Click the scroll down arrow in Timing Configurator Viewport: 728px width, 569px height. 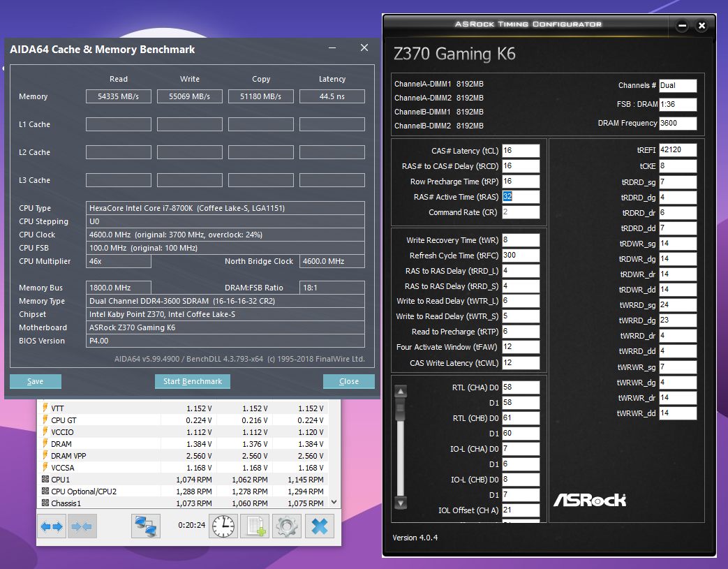[x=401, y=503]
